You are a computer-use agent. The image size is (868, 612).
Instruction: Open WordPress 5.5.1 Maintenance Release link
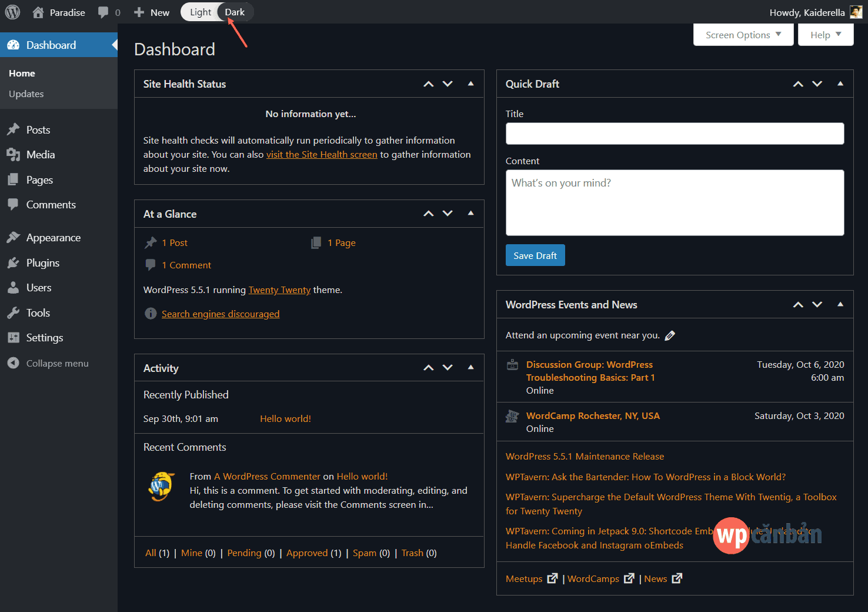click(585, 457)
